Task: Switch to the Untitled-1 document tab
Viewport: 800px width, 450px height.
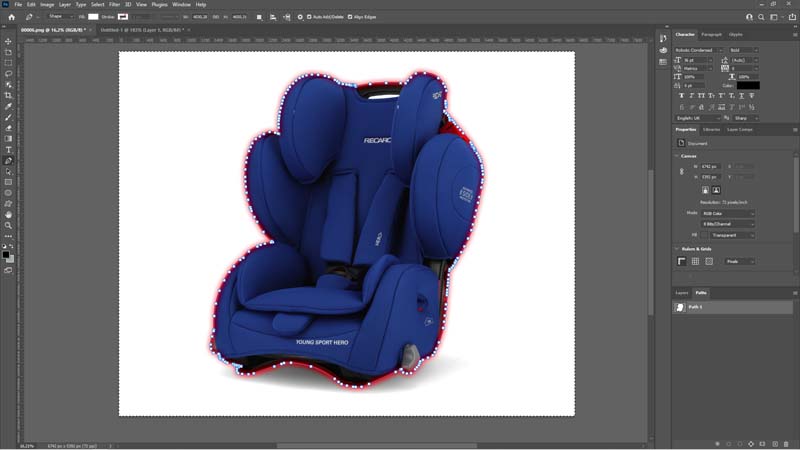Action: (x=142, y=30)
